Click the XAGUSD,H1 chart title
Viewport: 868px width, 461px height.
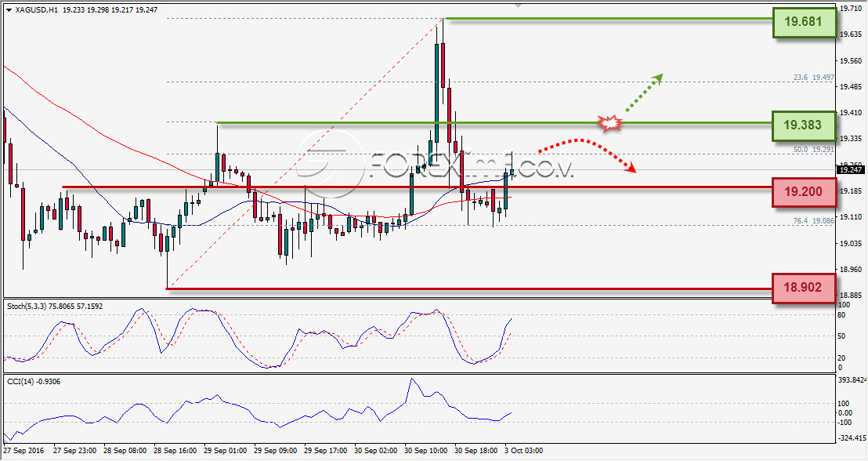click(x=36, y=10)
